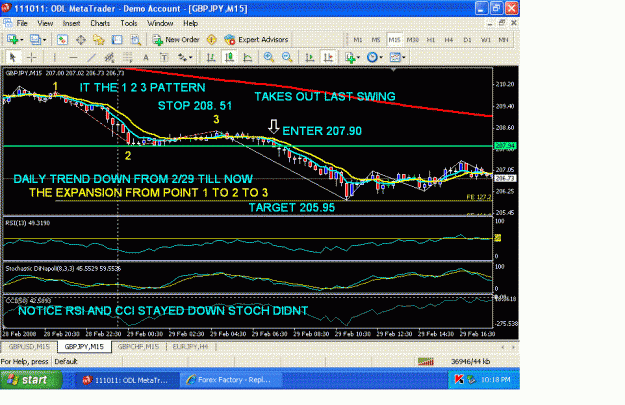Screen dimensions: 625x405
Task: Switch to line chart display
Action: pos(248,57)
